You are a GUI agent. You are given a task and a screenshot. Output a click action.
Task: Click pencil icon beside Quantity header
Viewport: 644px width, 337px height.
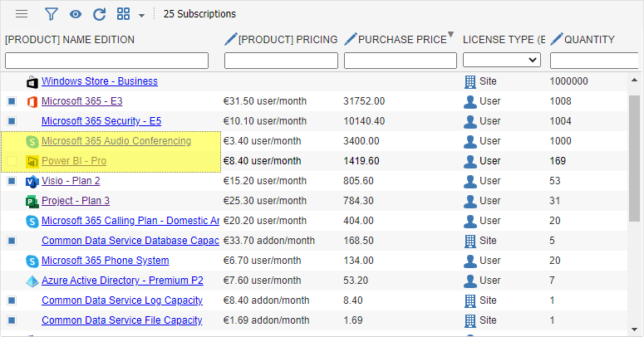point(557,39)
